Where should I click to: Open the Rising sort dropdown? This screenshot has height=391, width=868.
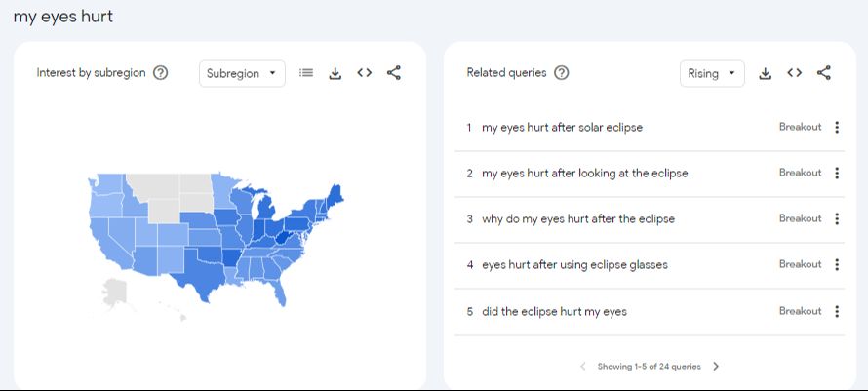tap(711, 74)
